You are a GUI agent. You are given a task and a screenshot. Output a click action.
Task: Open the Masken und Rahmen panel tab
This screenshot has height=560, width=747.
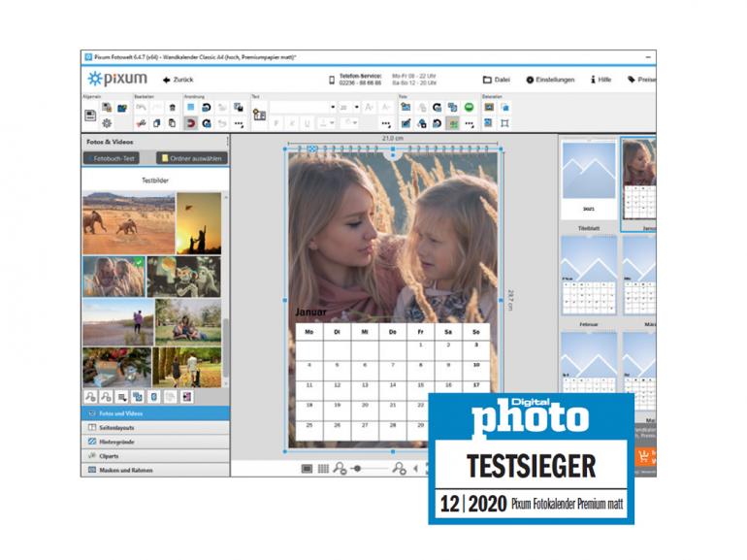coord(156,470)
